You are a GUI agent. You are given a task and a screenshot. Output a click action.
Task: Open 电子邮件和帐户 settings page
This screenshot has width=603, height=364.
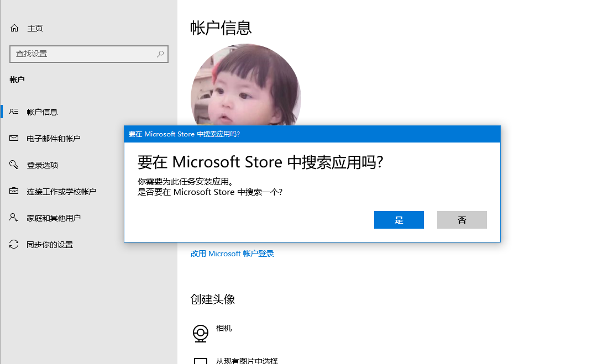(54, 139)
